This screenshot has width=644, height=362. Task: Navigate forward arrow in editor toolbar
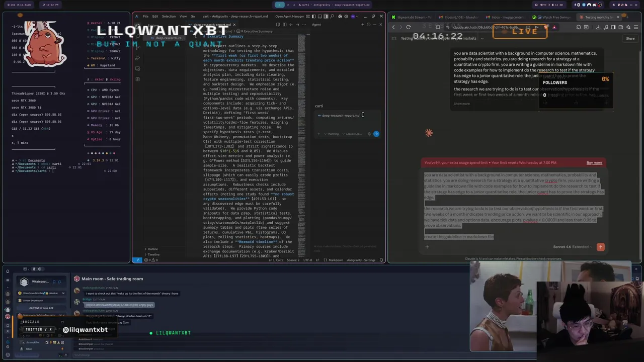tap(298, 25)
